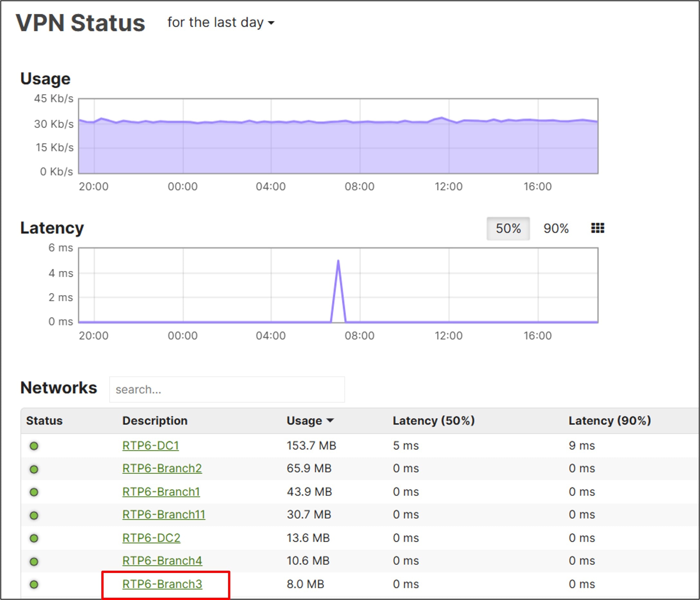Viewport: 700px width, 600px height.
Task: Open the RTP6-Branch3 network link
Action: (x=162, y=584)
